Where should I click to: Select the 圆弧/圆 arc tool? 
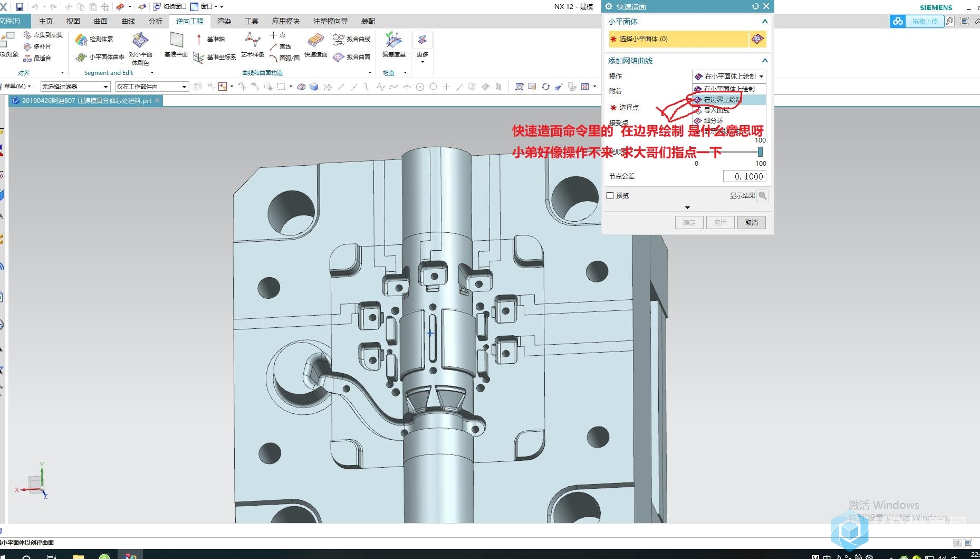point(284,58)
